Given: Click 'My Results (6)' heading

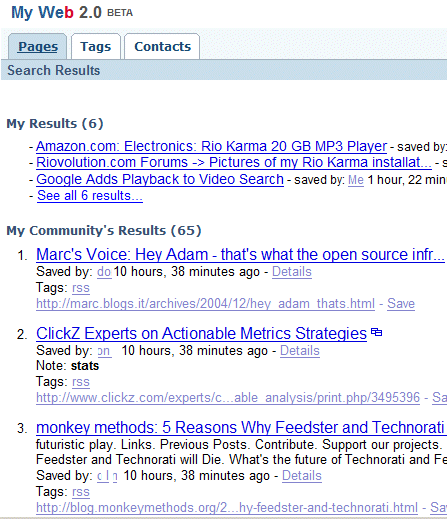Looking at the screenshot, I should pos(55,124).
